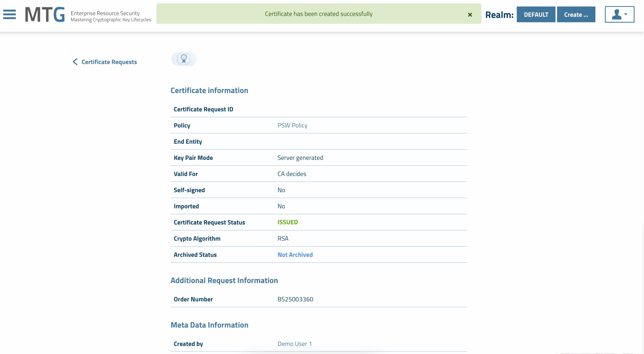
Task: Click the Not Archived status
Action: pos(295,255)
